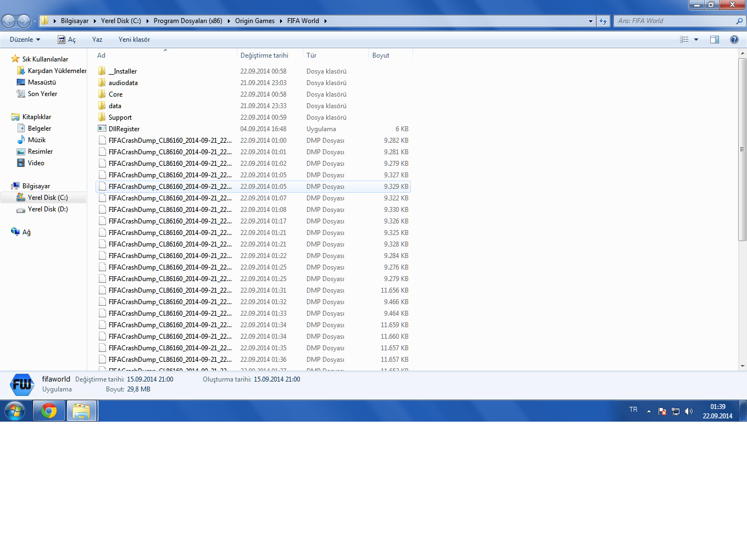Show hidden tray icons arrow
747x560 pixels.
point(649,411)
